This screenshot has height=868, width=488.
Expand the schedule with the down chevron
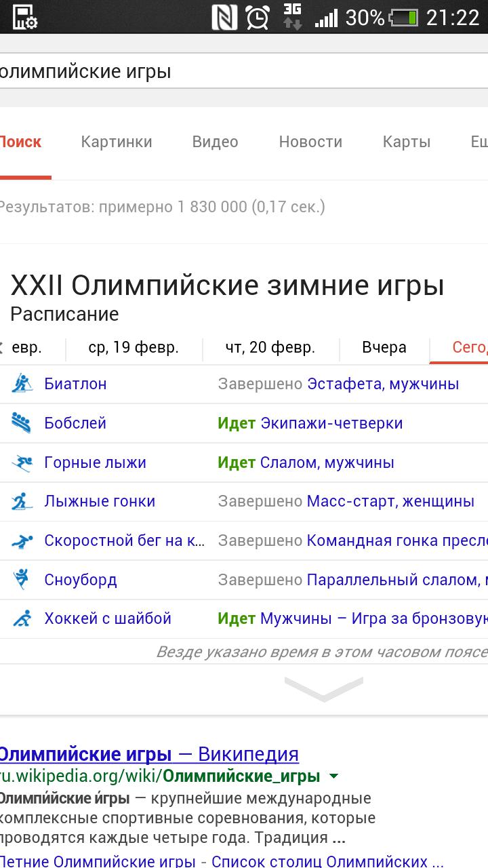click(324, 690)
